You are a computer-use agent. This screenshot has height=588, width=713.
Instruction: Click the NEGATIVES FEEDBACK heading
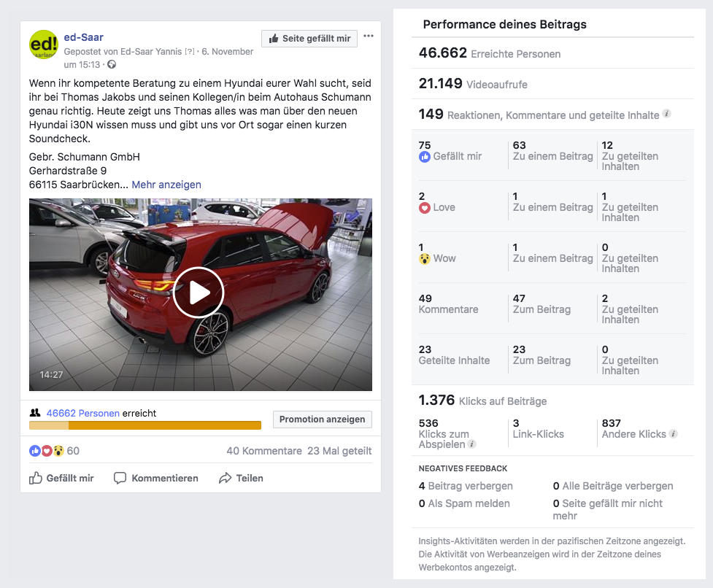(x=463, y=468)
